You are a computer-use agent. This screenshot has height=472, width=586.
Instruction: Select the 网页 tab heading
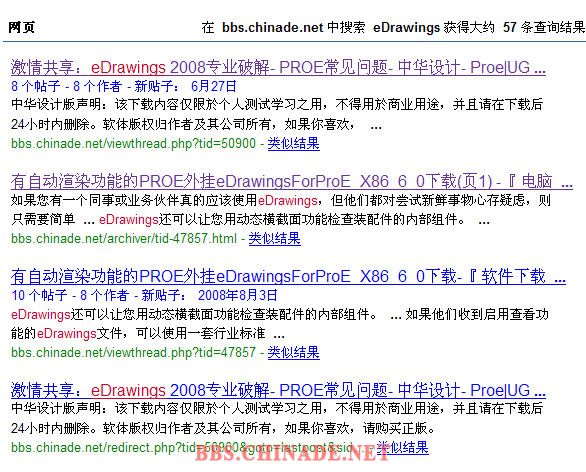pos(22,27)
